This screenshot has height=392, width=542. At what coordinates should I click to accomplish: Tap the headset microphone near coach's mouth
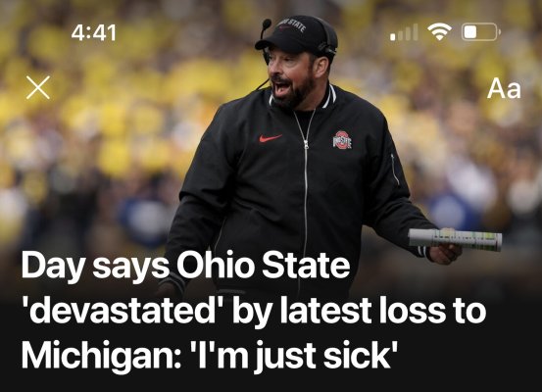point(266,24)
